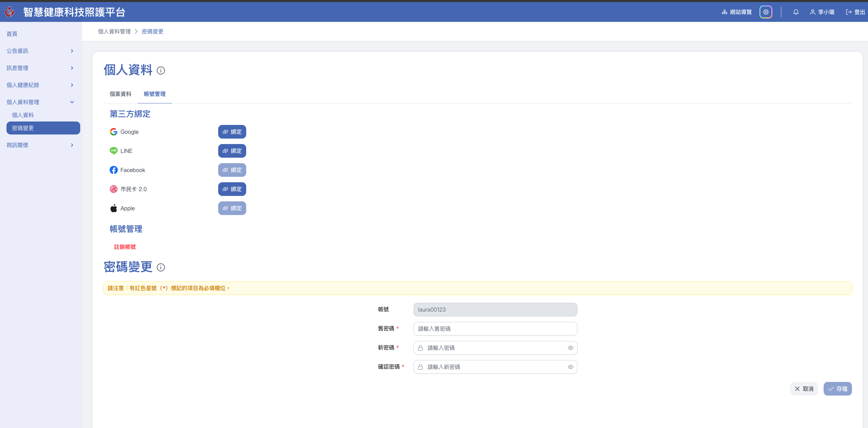Screen dimensions: 868x428
Task: Click the 李小璐 user profile icon
Action: (813, 12)
